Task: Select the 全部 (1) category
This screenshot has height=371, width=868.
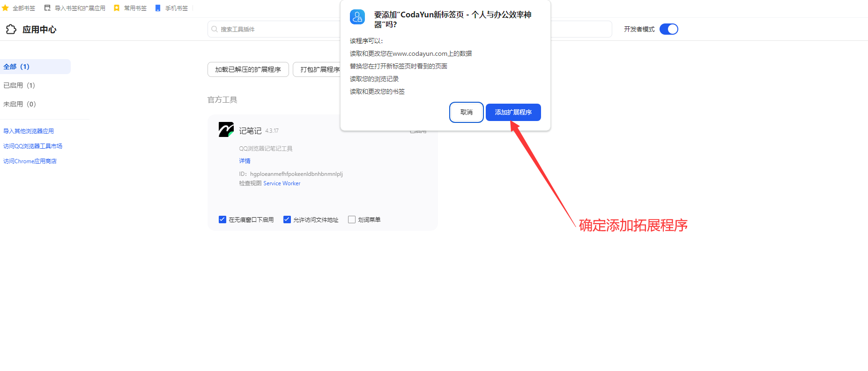Action: point(35,67)
